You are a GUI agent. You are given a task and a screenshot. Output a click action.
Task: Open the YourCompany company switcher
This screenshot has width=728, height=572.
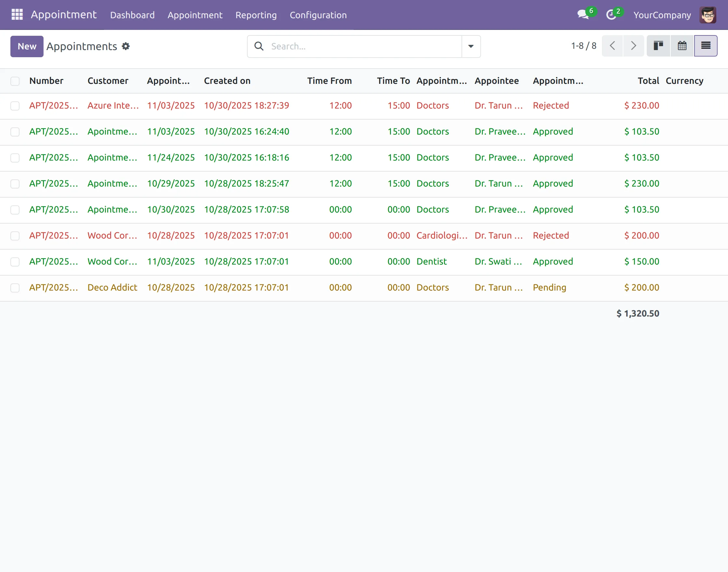coord(662,15)
